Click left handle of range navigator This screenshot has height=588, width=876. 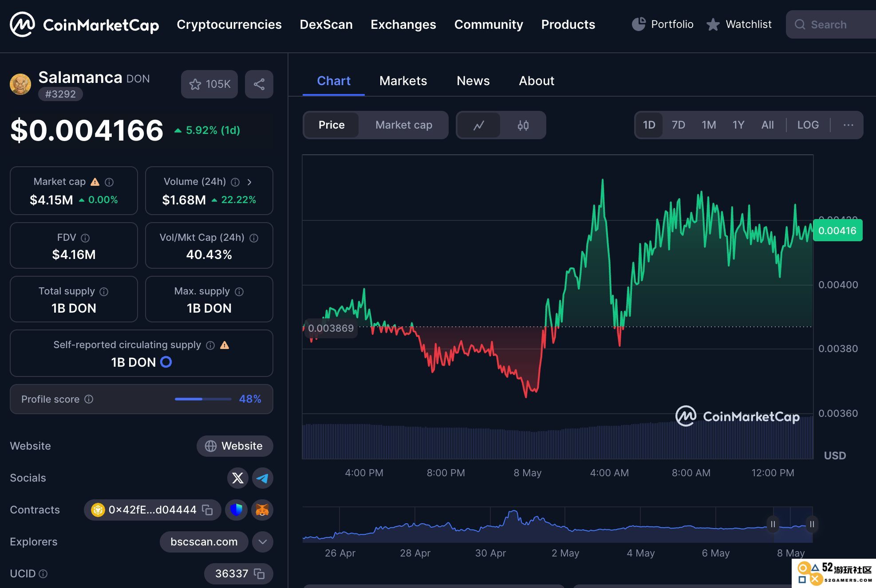click(x=773, y=524)
